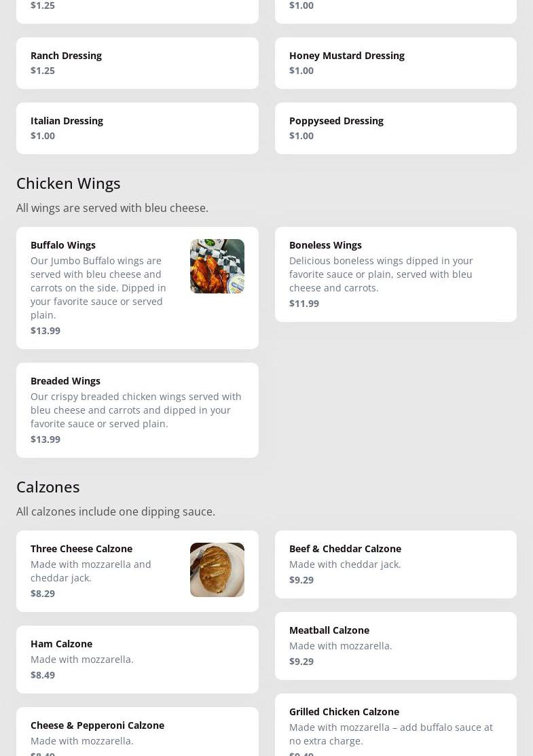
Task: Open the Buffalo Wings photo thumbnail
Action: point(217,266)
